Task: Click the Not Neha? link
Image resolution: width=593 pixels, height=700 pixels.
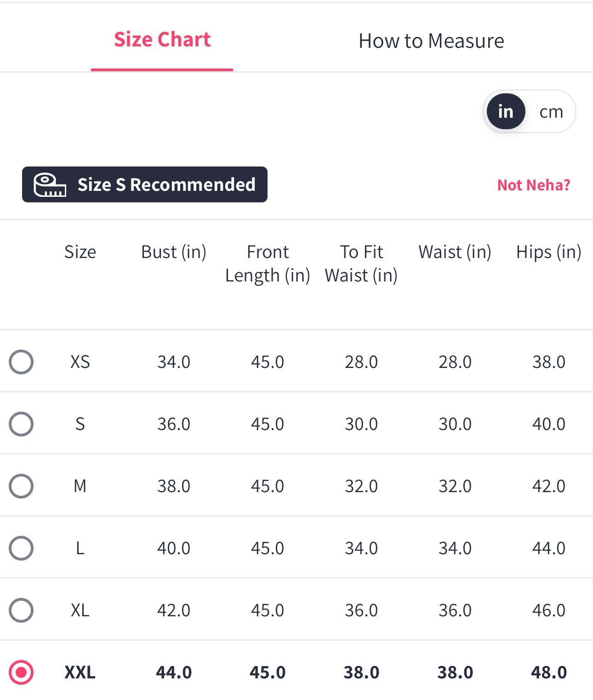Action: click(533, 185)
